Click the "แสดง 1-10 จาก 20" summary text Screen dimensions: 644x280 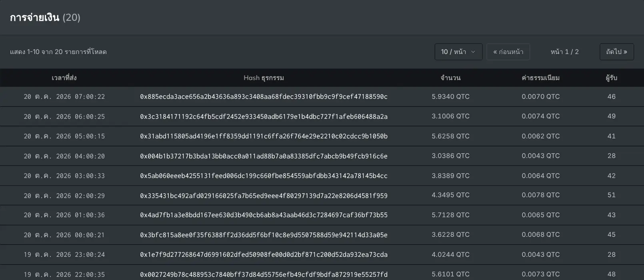(x=58, y=52)
